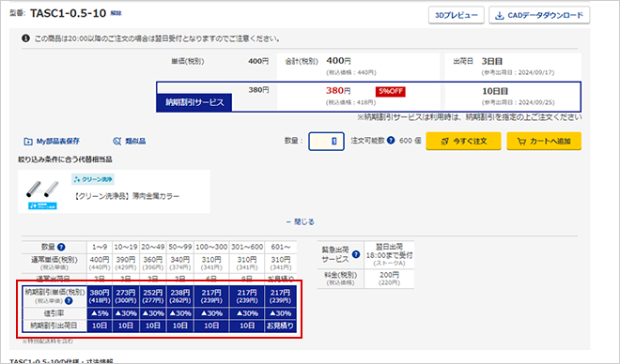The width and height of the screenshot is (620, 364).
Task: Click help icon beside 緊急出荷サービス
Action: tap(356, 254)
